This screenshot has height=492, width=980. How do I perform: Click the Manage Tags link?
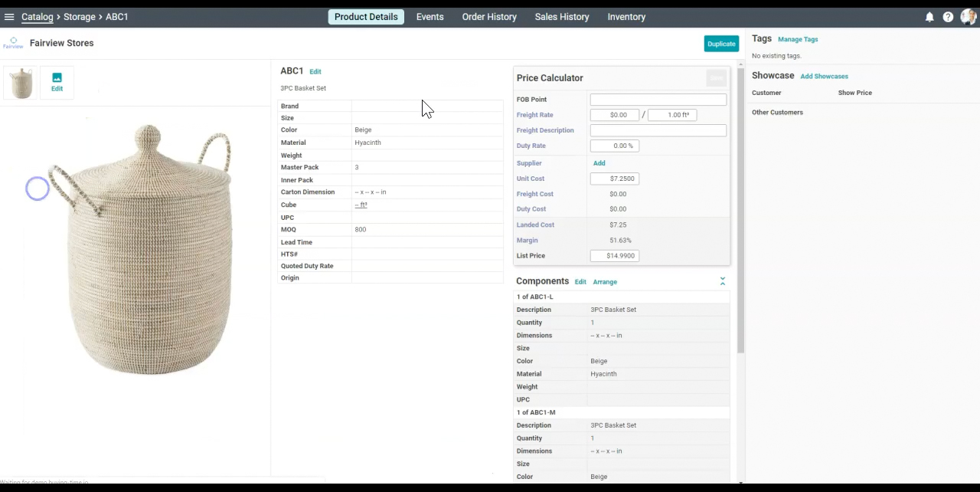(798, 39)
